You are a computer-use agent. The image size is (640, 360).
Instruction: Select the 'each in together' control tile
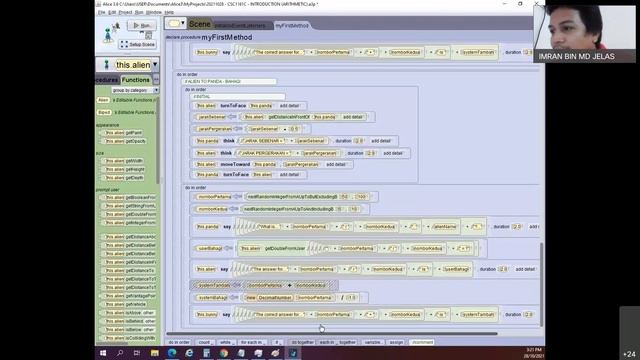point(338,342)
